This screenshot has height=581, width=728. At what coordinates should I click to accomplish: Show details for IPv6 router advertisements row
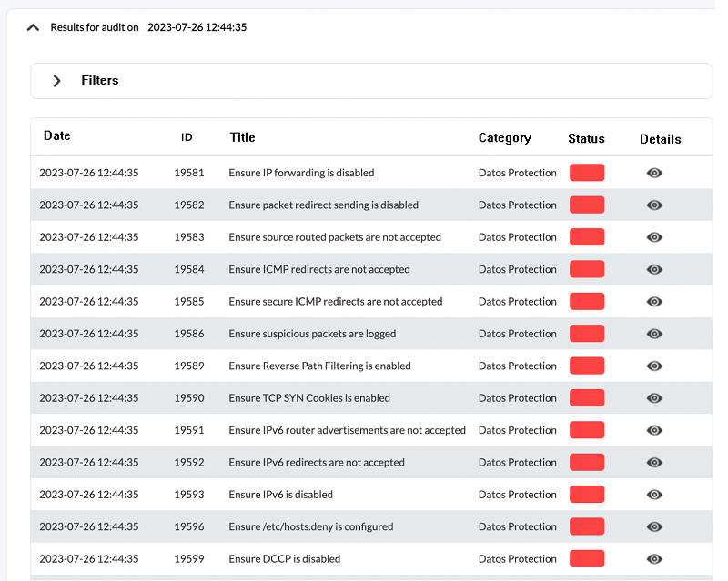click(x=654, y=430)
